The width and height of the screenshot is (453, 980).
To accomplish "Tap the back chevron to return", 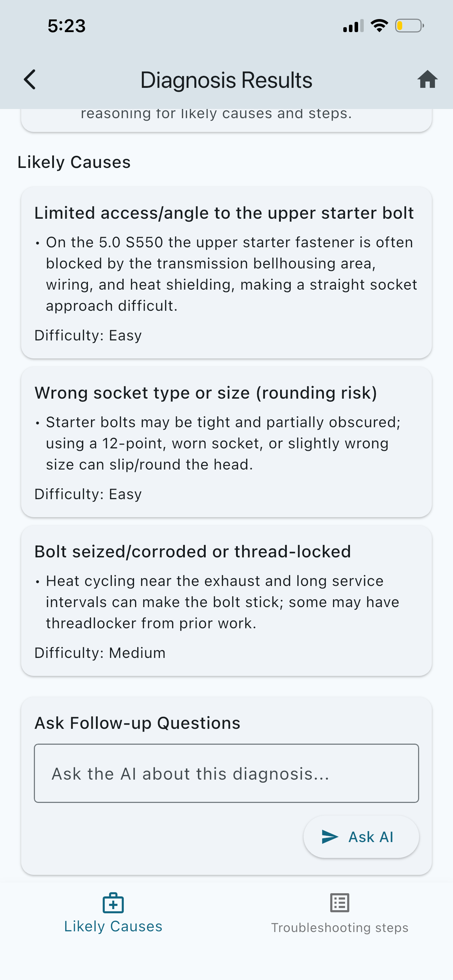I will (30, 79).
